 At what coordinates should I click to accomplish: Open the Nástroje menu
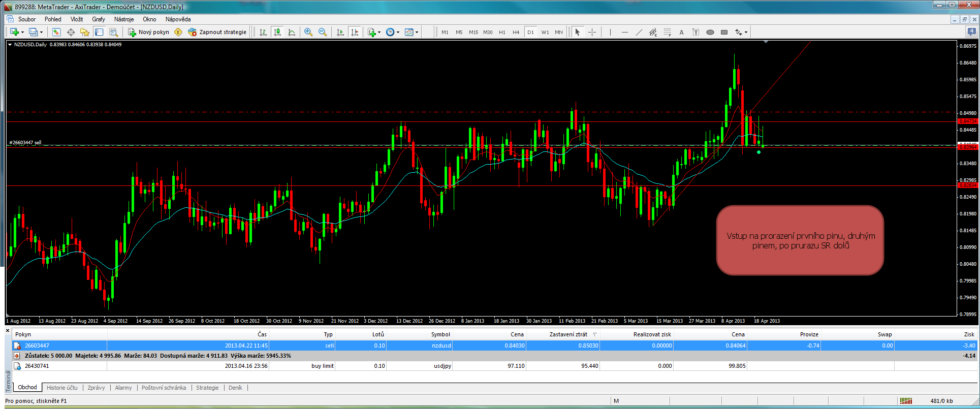tap(124, 19)
